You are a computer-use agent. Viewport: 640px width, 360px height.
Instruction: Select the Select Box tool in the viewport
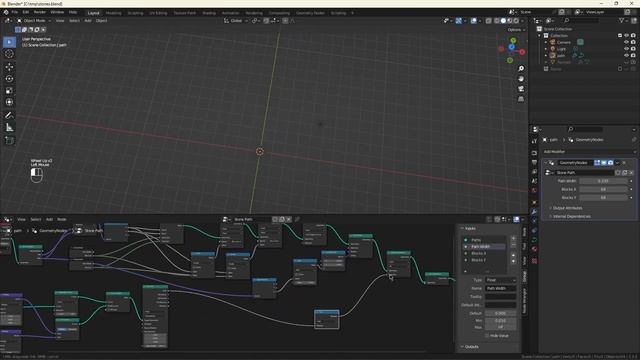tap(9, 42)
